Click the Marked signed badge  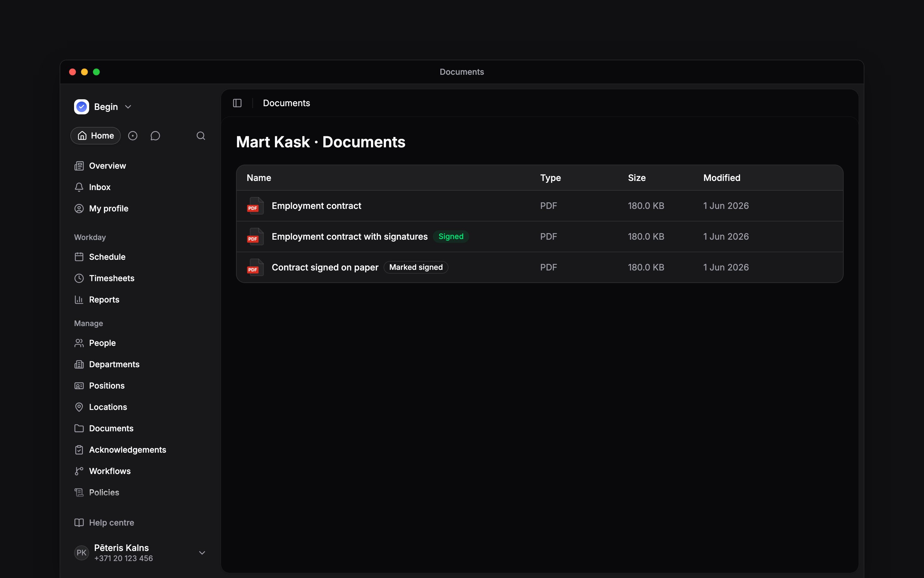[416, 267]
